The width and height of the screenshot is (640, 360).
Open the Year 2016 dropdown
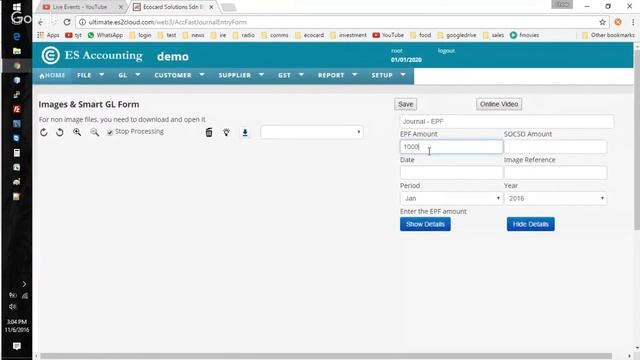click(556, 198)
